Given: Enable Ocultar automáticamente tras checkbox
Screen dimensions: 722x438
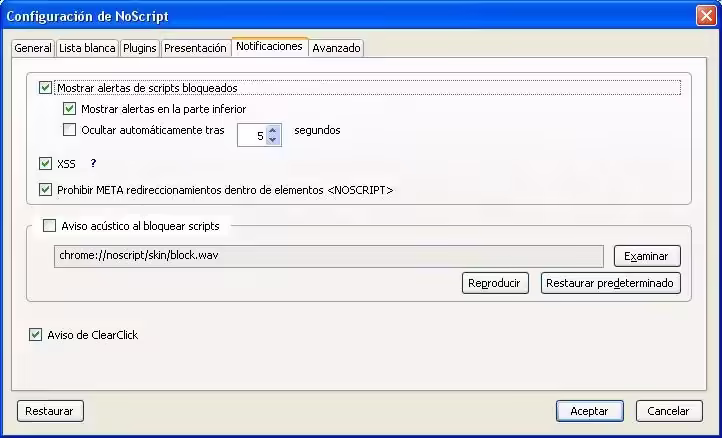Looking at the screenshot, I should tap(69, 130).
